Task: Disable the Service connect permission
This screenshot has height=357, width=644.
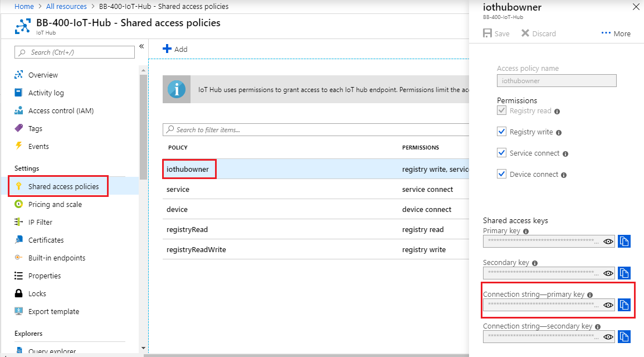Action: coord(501,153)
